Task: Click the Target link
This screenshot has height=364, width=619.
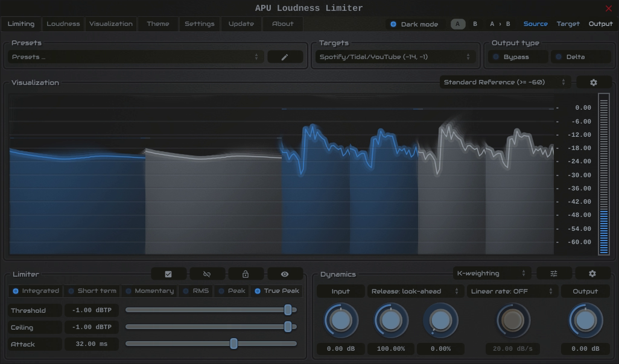Action: [x=568, y=24]
